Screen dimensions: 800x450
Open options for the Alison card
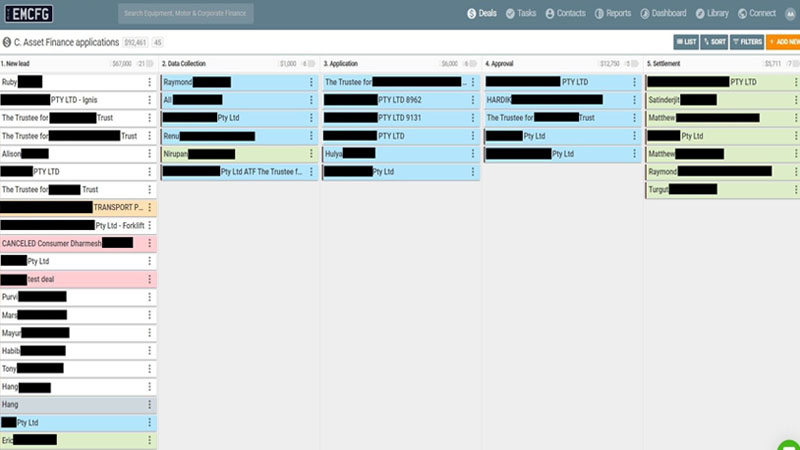coord(149,154)
